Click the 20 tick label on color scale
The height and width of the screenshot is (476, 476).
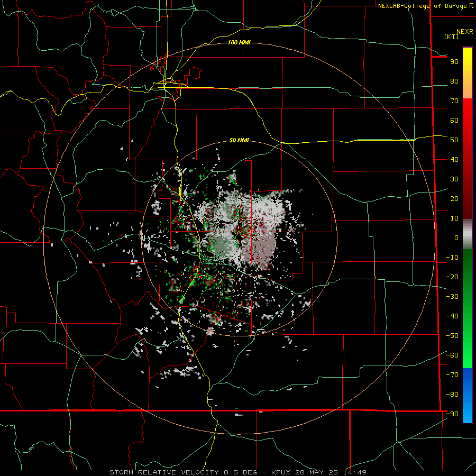coord(454,199)
